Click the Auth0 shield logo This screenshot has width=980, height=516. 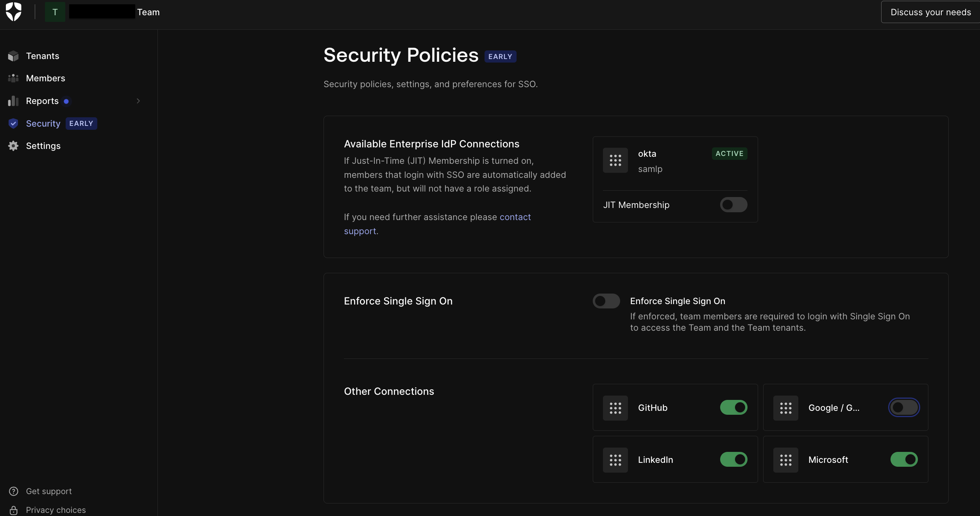click(14, 12)
